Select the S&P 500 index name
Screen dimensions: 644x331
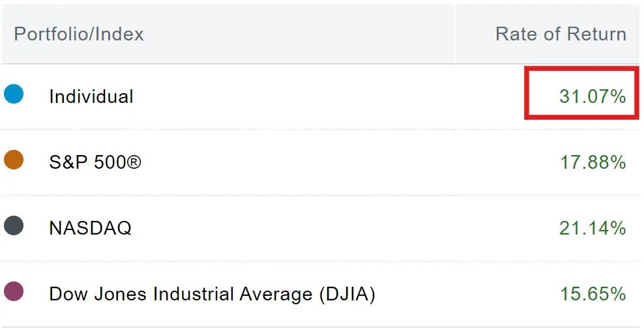pyautogui.click(x=95, y=162)
